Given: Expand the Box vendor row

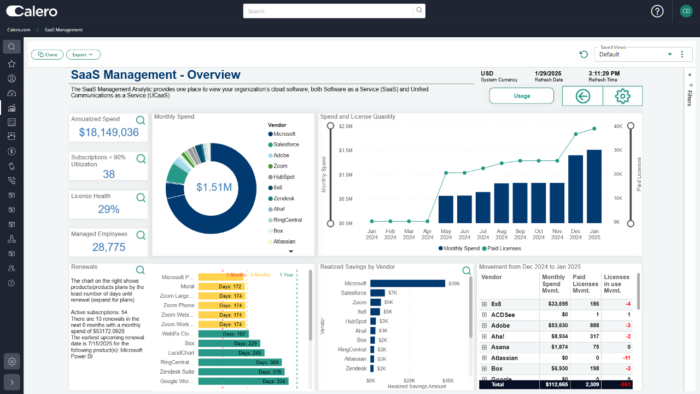Looking at the screenshot, I should pos(484,369).
